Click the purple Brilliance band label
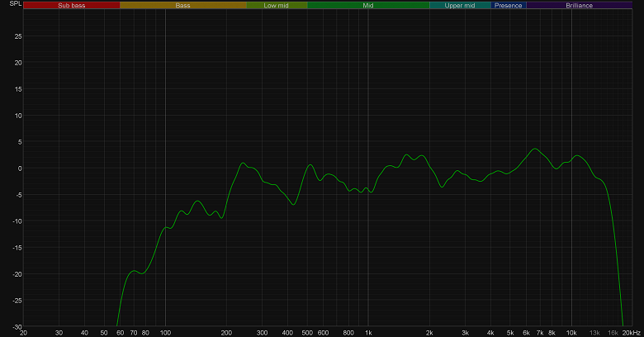 pos(580,5)
